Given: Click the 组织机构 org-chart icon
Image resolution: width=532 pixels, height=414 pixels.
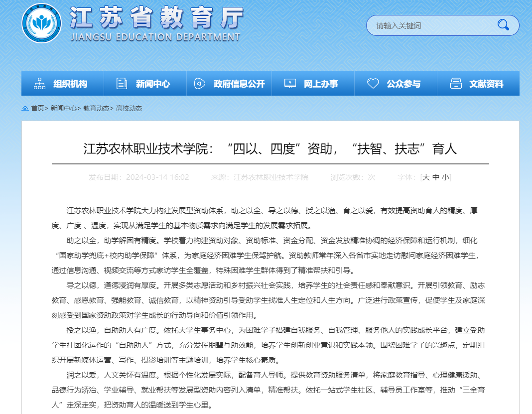Looking at the screenshot, I should (x=40, y=84).
